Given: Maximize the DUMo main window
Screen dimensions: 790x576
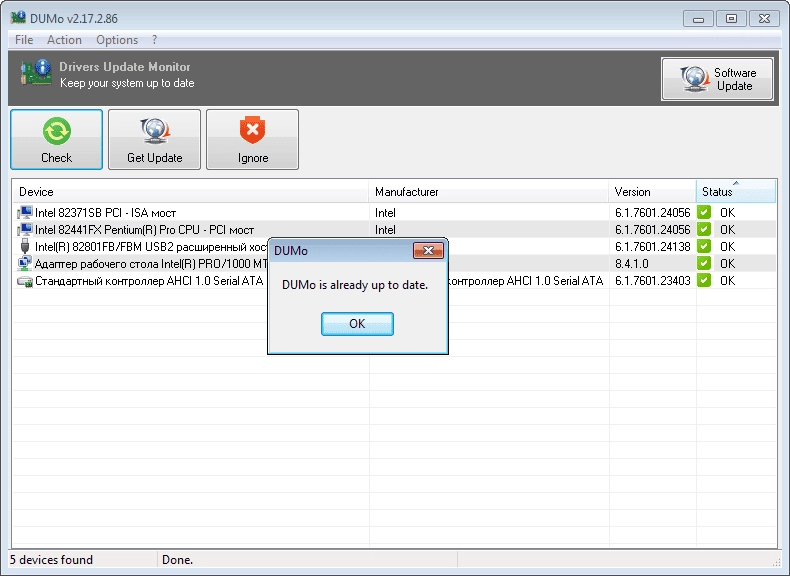Looking at the screenshot, I should (731, 19).
